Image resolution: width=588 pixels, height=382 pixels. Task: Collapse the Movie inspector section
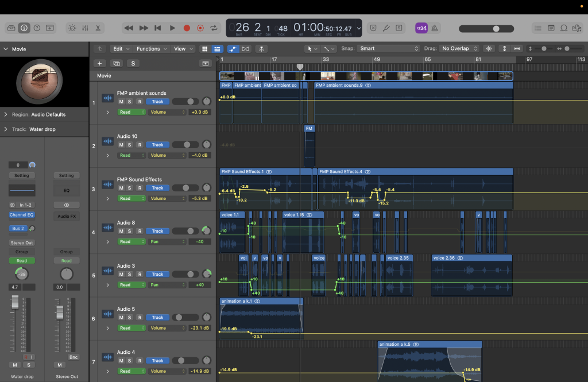6,49
